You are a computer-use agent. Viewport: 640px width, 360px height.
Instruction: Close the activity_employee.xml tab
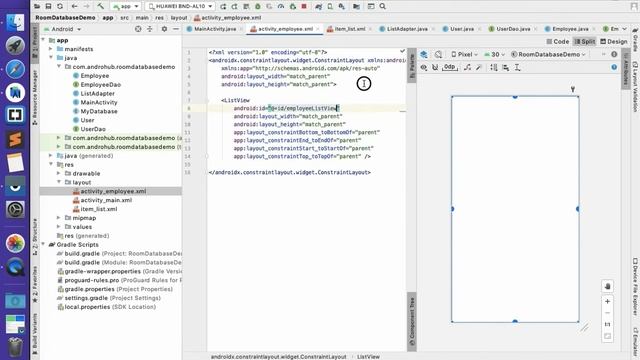(x=317, y=29)
